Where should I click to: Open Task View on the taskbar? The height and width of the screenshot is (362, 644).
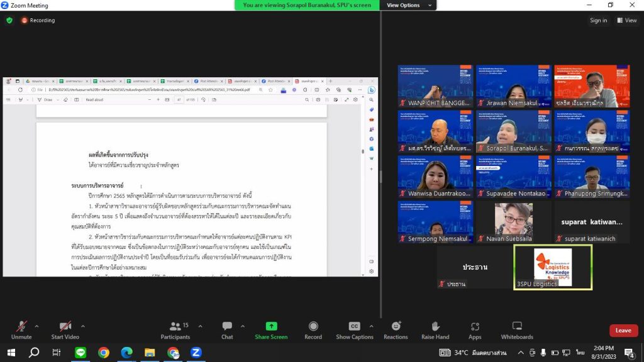56,353
